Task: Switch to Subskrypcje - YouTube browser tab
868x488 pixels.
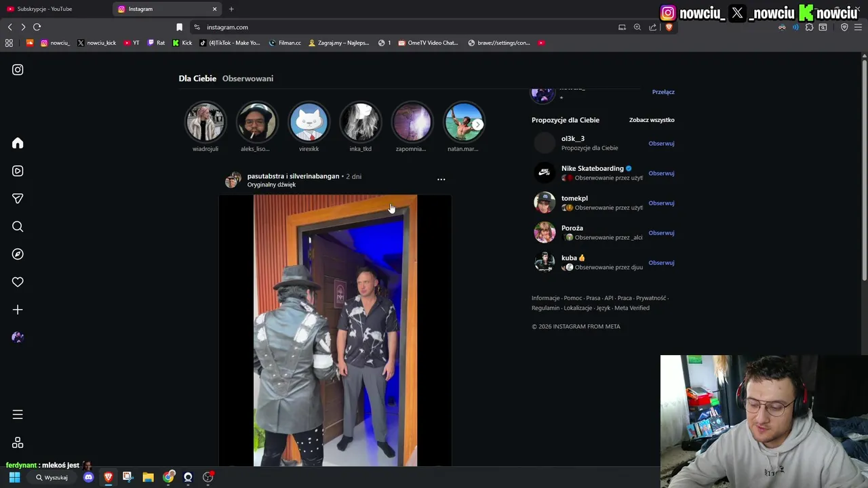Action: 56,9
